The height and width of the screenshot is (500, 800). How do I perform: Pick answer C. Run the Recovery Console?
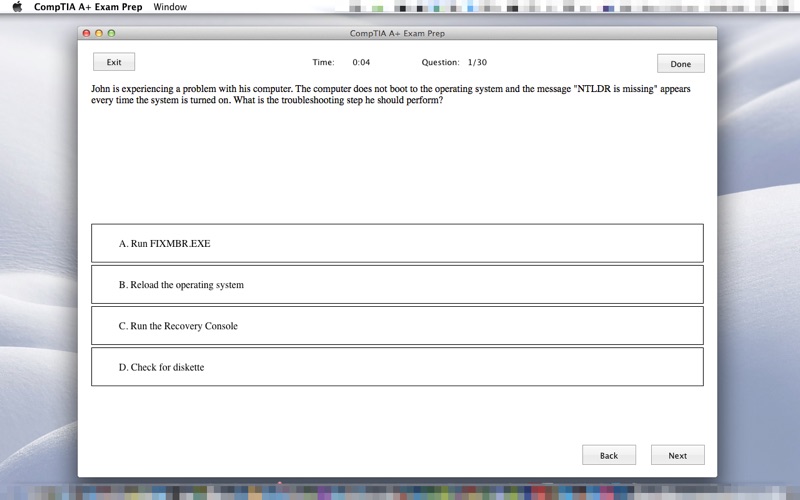click(397, 326)
